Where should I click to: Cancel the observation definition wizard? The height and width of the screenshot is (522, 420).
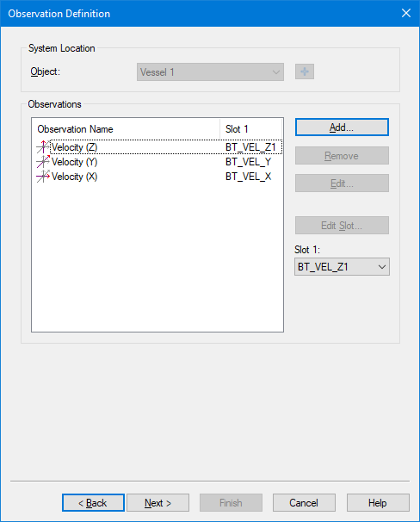tap(304, 503)
